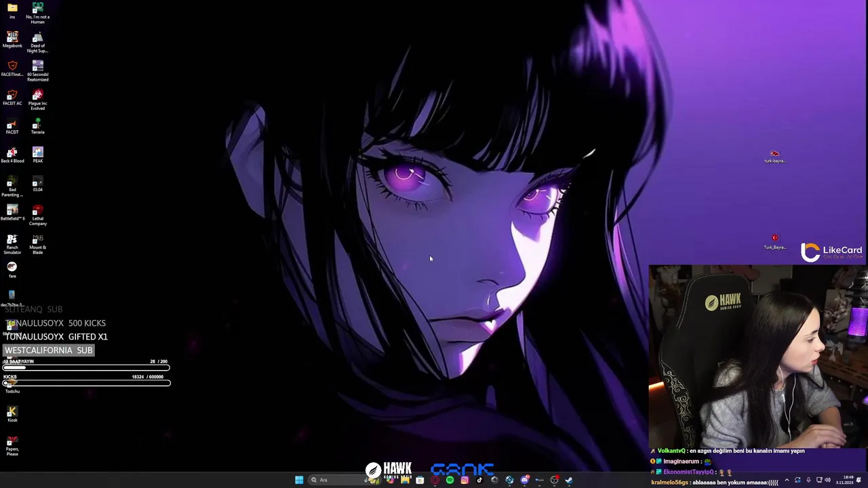Show hidden system tray icons
Image resolution: width=868 pixels, height=488 pixels.
pyautogui.click(x=787, y=481)
